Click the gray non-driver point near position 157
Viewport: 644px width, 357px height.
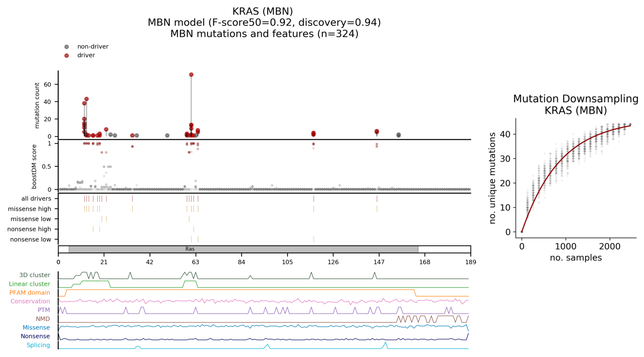[x=399, y=135]
